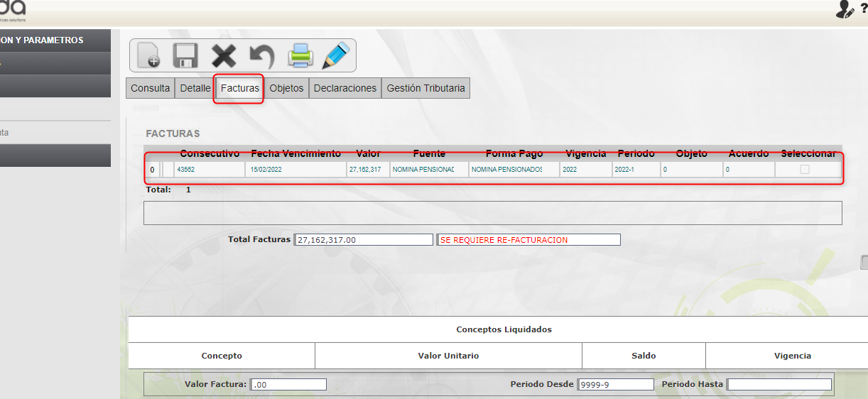Image resolution: width=868 pixels, height=399 pixels.
Task: Click the Undo arrow icon
Action: point(261,55)
